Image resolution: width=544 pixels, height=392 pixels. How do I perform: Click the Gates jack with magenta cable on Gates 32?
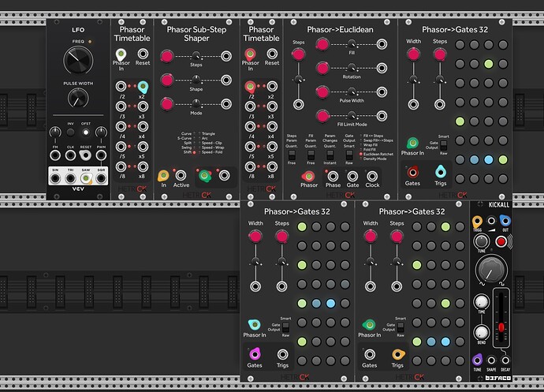[x=255, y=354]
